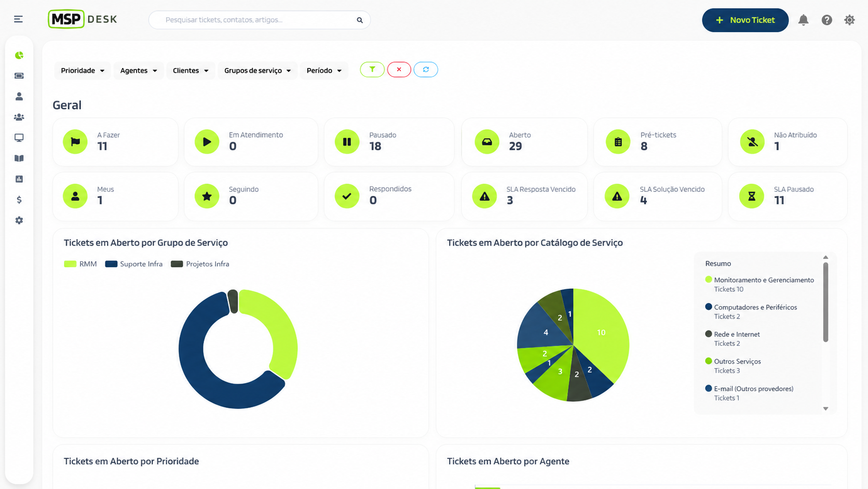Open the dollar billing sidebar icon

(x=19, y=200)
